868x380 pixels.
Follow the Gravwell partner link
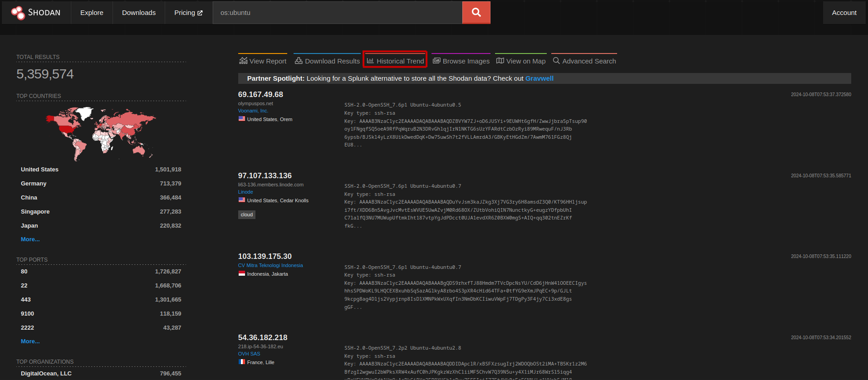[539, 78]
